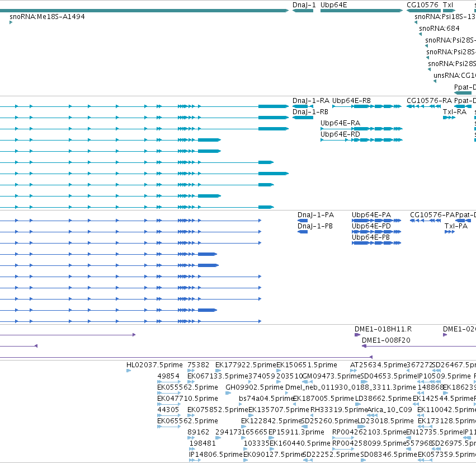
Task: Select the Txl-RA transcript label
Action: [455, 112]
